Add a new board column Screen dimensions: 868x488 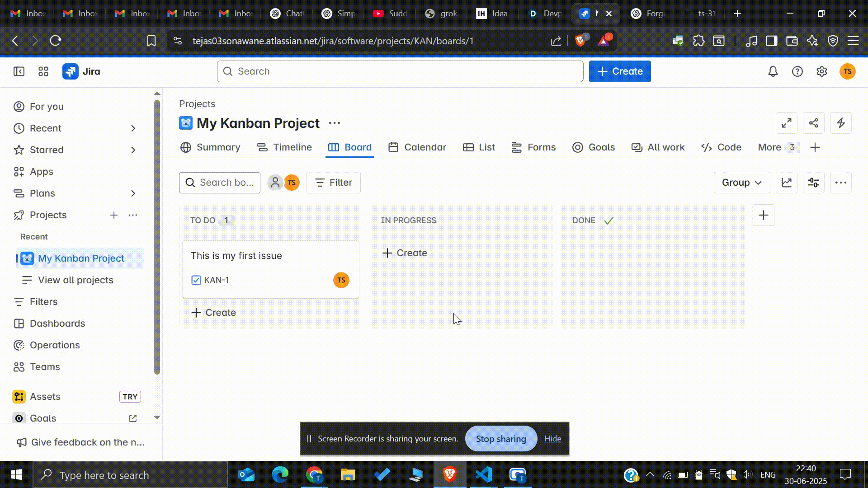[764, 215]
